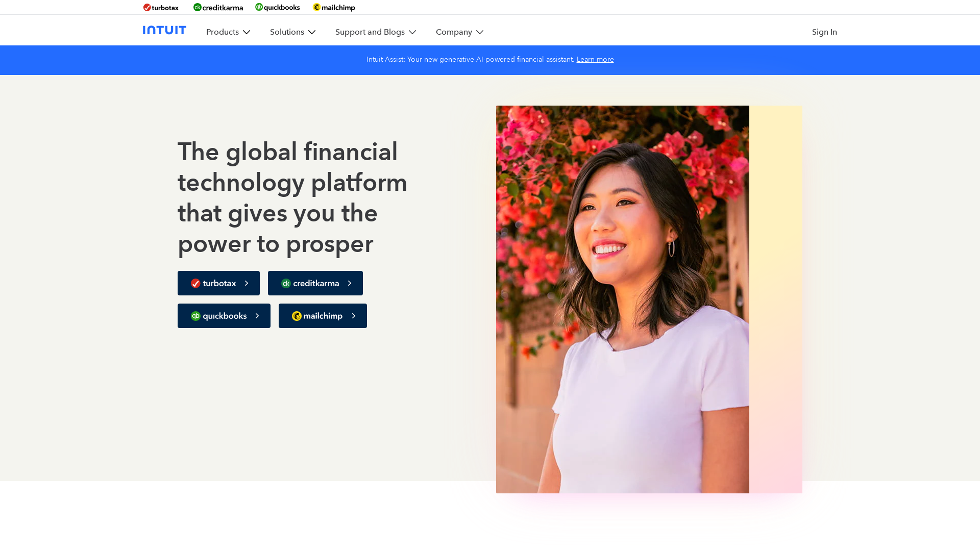Click the Sign In link
The width and height of the screenshot is (980, 551).
click(824, 32)
